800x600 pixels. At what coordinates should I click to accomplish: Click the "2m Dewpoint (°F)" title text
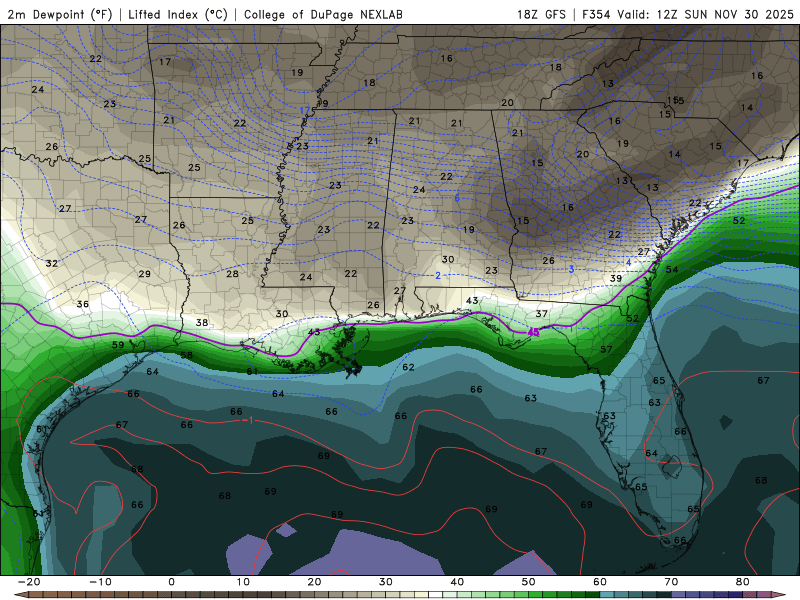[x=60, y=14]
